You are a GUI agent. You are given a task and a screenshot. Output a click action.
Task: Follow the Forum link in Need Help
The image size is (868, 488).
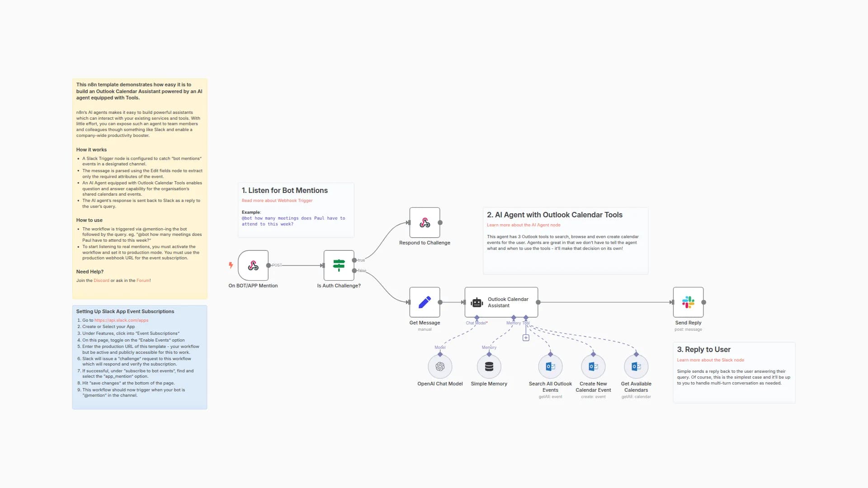pyautogui.click(x=143, y=281)
